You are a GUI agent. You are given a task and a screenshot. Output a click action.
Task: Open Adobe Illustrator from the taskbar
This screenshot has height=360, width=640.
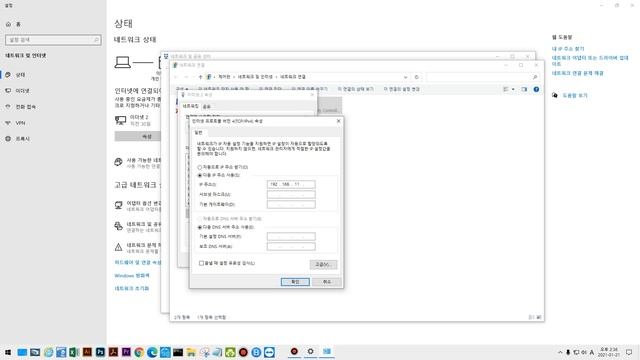[87, 352]
